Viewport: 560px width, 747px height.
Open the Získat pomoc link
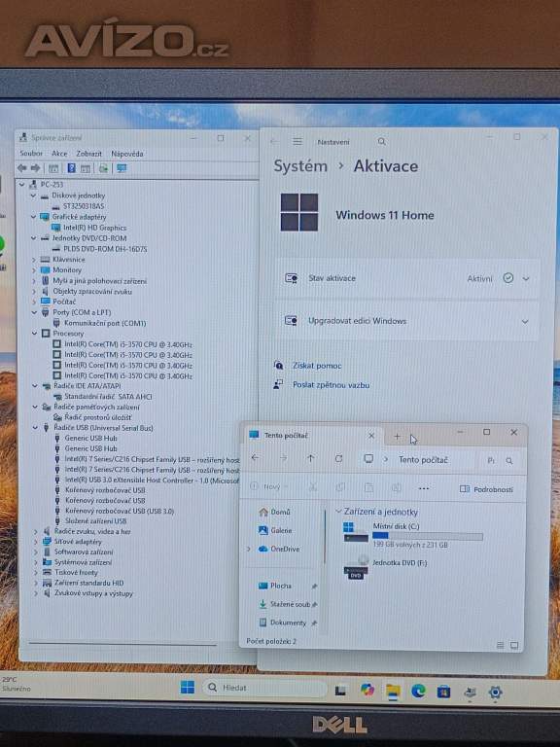(317, 366)
